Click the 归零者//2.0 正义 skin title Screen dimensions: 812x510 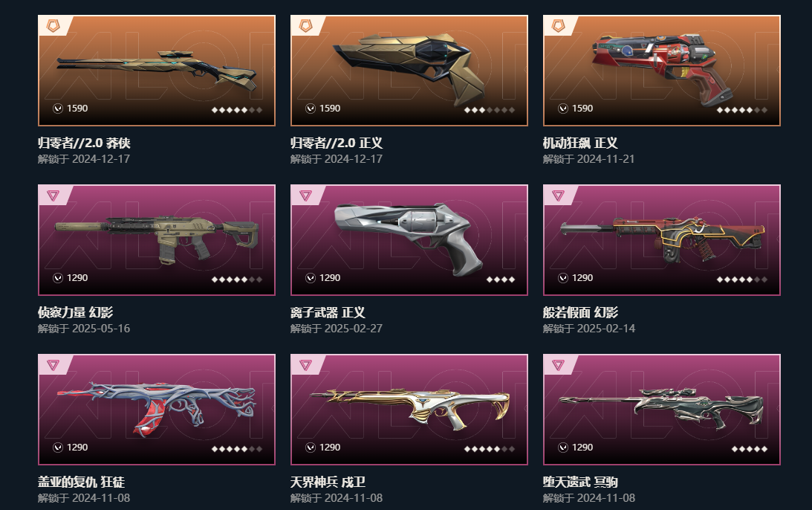[x=337, y=143]
